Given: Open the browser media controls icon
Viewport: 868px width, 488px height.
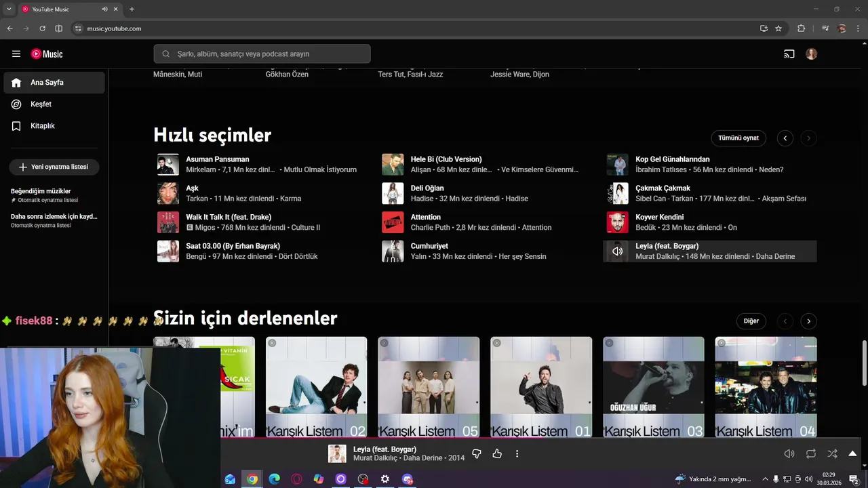Looking at the screenshot, I should pos(825,28).
